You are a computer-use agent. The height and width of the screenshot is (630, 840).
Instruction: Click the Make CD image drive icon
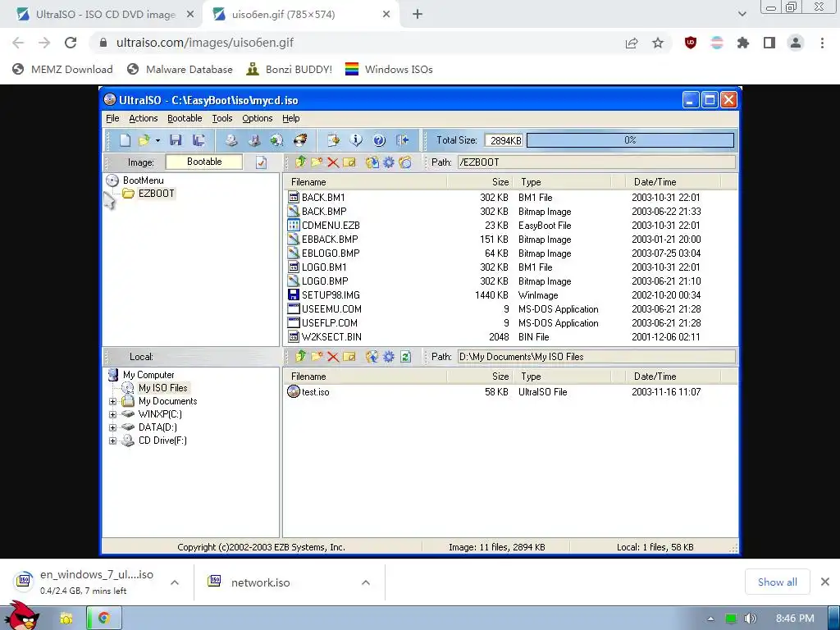click(231, 140)
